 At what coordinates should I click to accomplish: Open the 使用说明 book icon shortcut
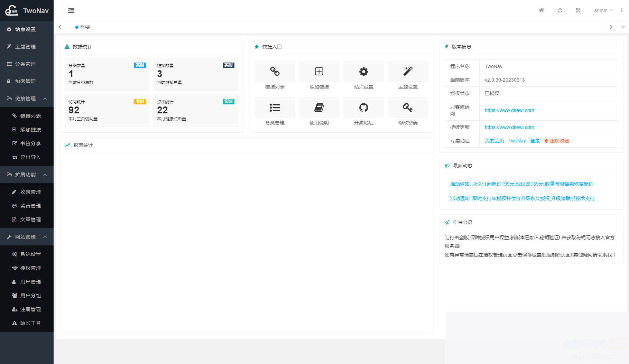[x=319, y=108]
